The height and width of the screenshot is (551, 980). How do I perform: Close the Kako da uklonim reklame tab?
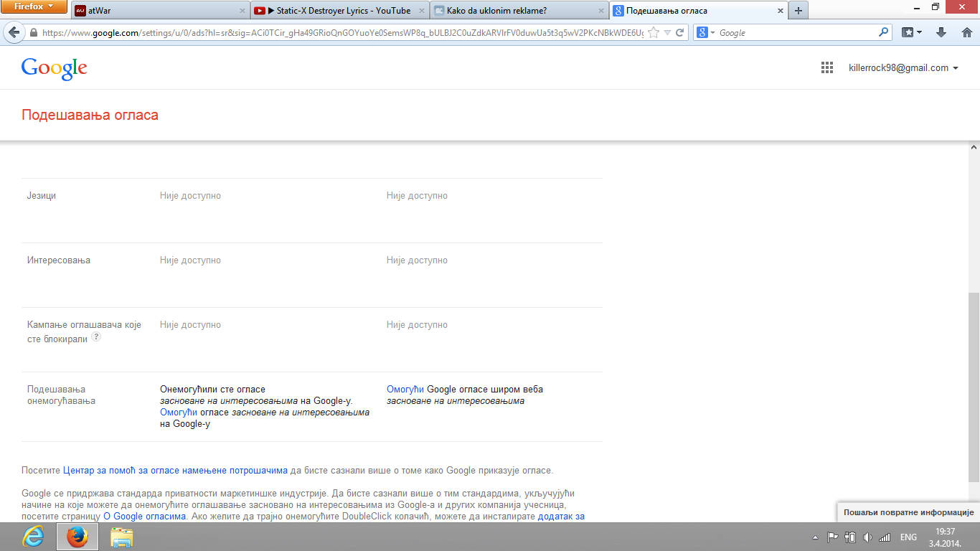tap(600, 11)
